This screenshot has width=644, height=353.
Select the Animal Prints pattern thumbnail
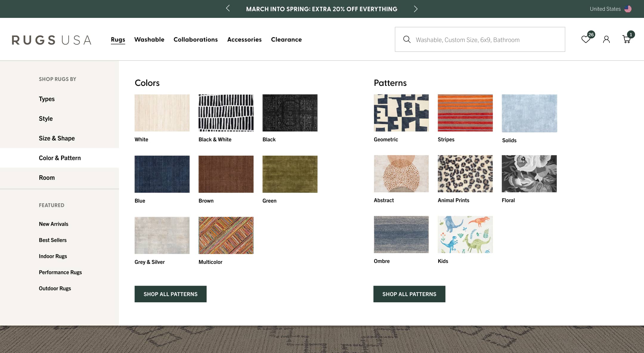click(465, 174)
